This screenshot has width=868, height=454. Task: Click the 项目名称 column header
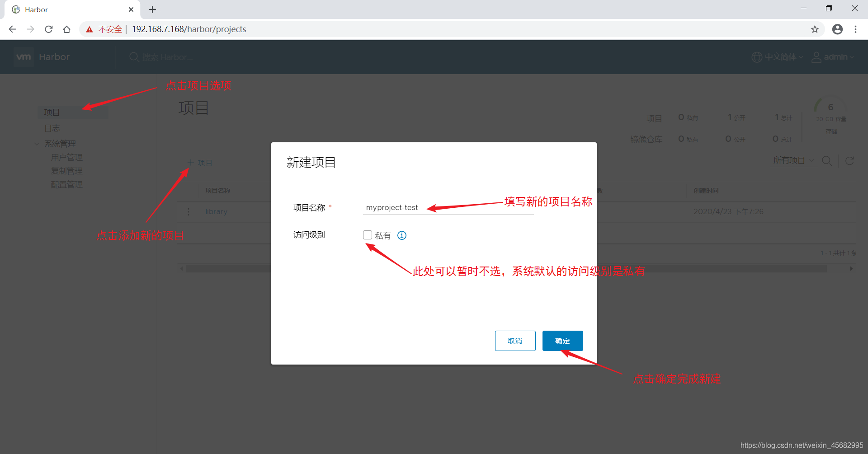point(218,191)
